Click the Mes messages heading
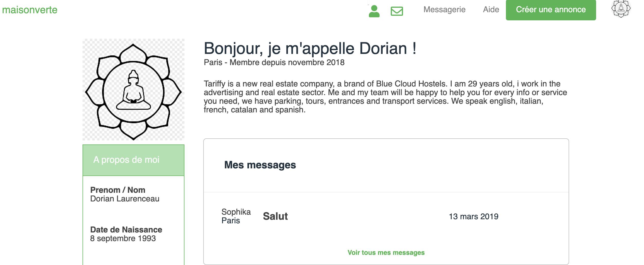 click(260, 165)
